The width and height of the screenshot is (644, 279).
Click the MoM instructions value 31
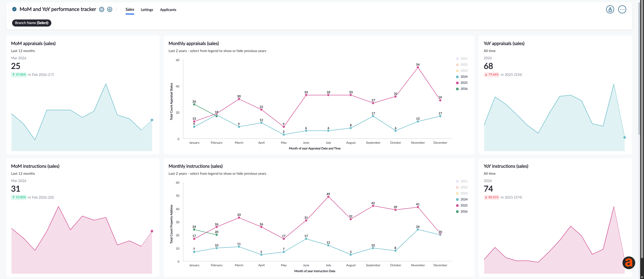15,189
